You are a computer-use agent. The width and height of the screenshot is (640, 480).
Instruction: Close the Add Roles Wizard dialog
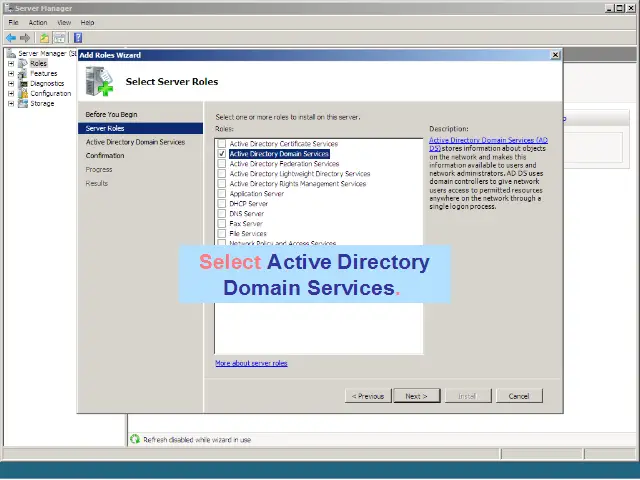[x=555, y=55]
